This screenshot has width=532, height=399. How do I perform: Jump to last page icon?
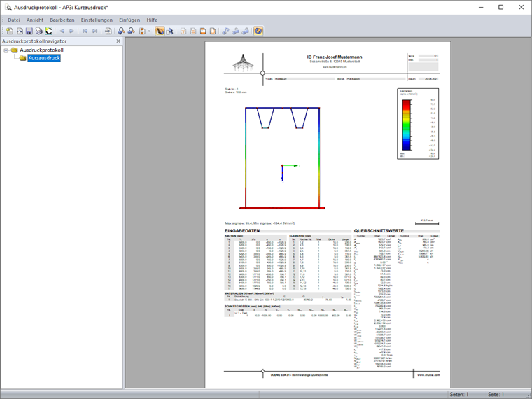pyautogui.click(x=94, y=31)
